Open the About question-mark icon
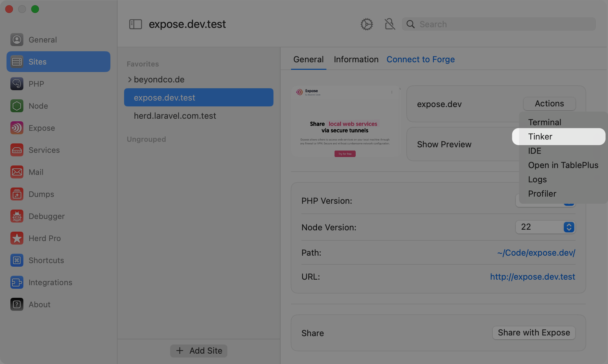 17,304
